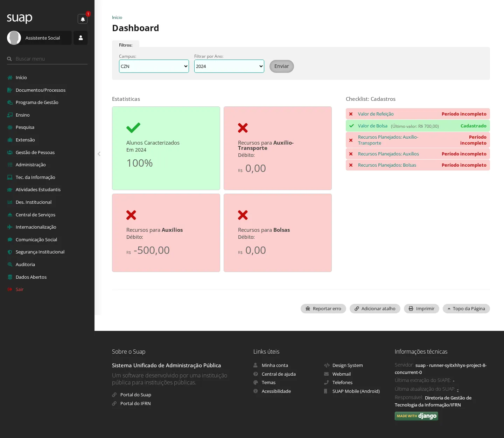
Task: Click the Imprimir button
Action: pyautogui.click(x=421, y=308)
